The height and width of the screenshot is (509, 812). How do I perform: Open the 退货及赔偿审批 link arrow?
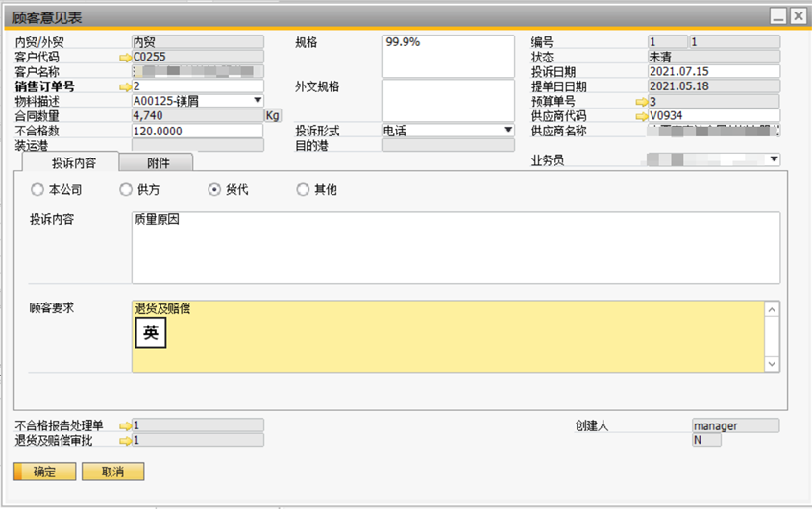125,441
